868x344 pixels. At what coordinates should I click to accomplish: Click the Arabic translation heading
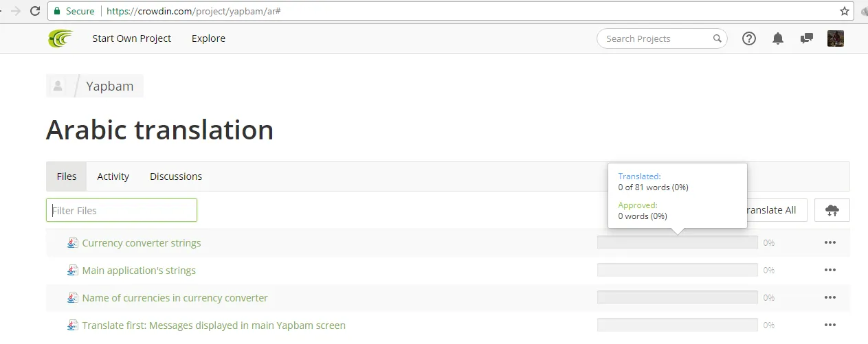[159, 130]
